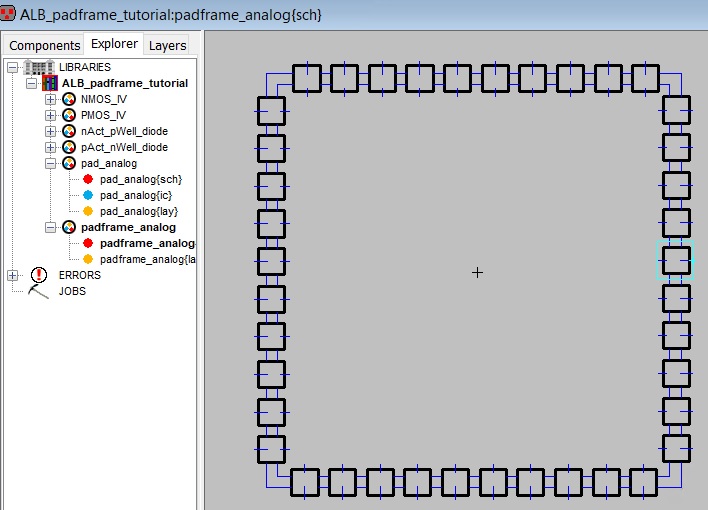Open the Explorer tab
The image size is (708, 510).
coord(112,44)
